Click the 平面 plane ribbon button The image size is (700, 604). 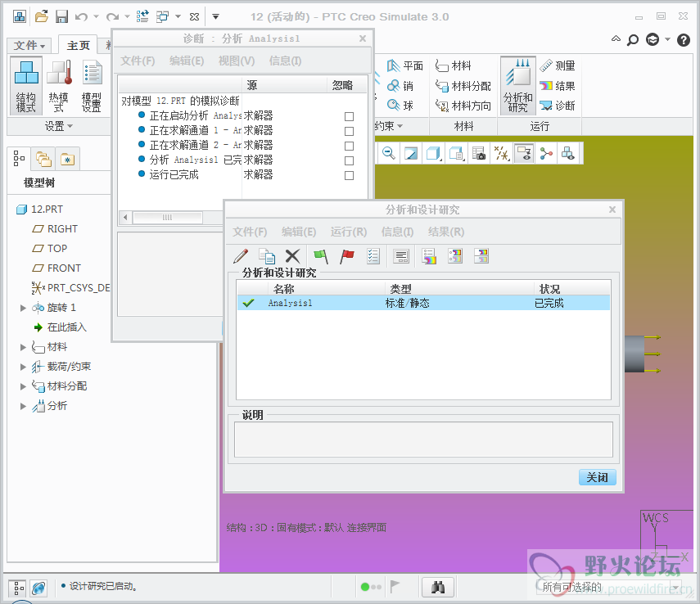[405, 65]
